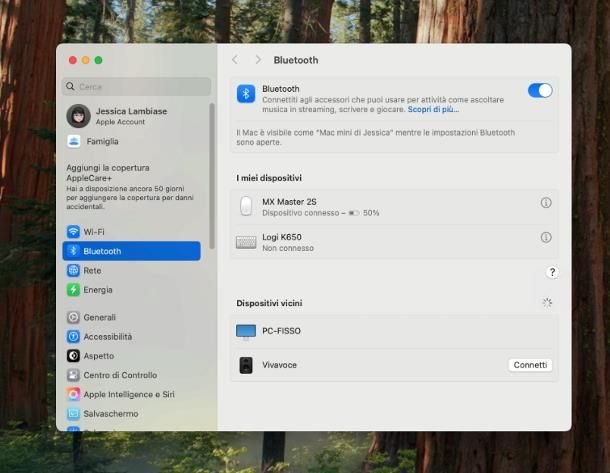Click the Cerca search field
The image size is (610, 473).
[x=137, y=87]
